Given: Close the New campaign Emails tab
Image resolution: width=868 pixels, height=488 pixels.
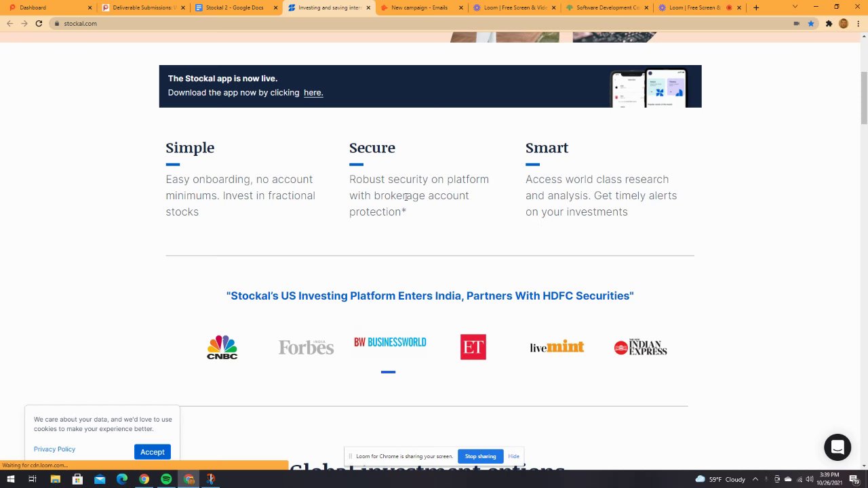Looking at the screenshot, I should [461, 7].
